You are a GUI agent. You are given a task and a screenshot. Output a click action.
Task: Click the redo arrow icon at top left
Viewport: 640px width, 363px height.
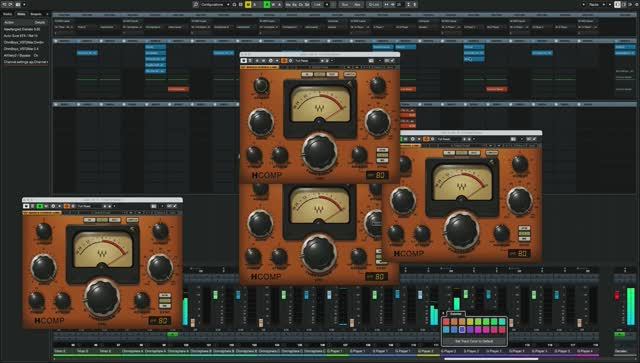[11, 4]
